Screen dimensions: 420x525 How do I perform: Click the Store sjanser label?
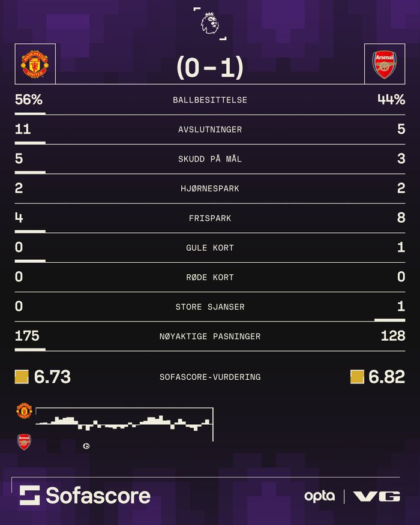tap(210, 307)
